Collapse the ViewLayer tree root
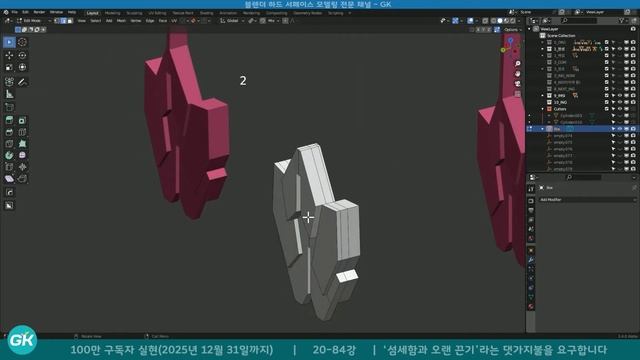Screen dimensions: 640x360 tap(529, 29)
